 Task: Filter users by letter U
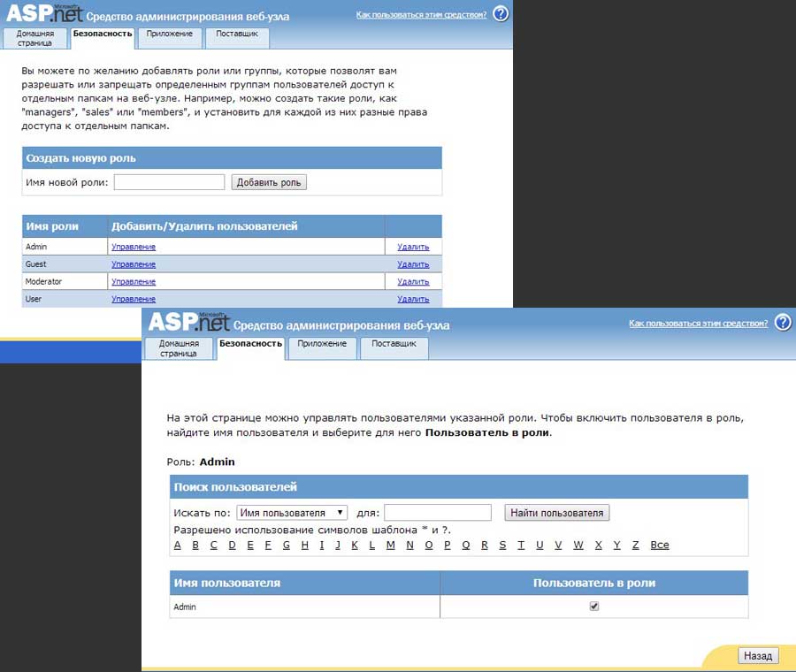click(x=540, y=545)
